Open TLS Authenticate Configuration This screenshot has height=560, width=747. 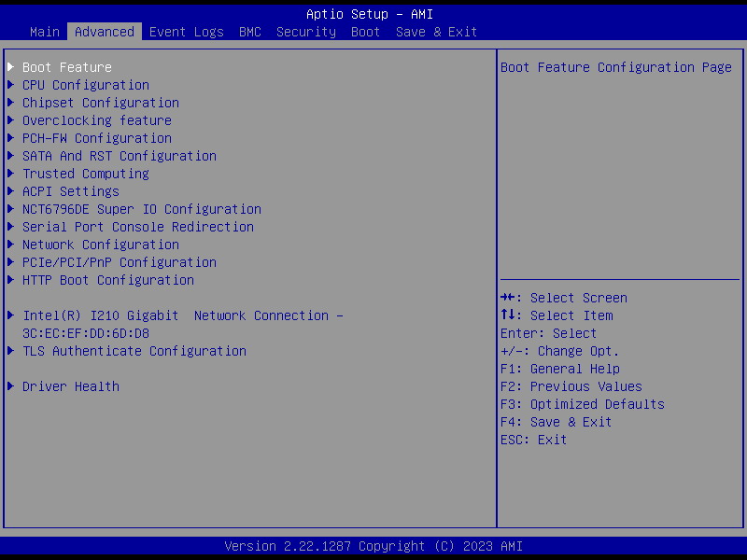[134, 351]
